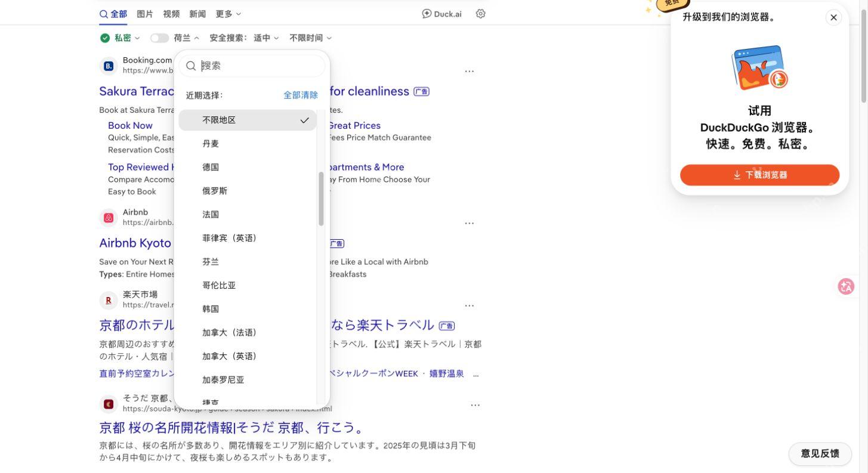Click the region search input field
This screenshot has height=473, width=868.
click(252, 66)
